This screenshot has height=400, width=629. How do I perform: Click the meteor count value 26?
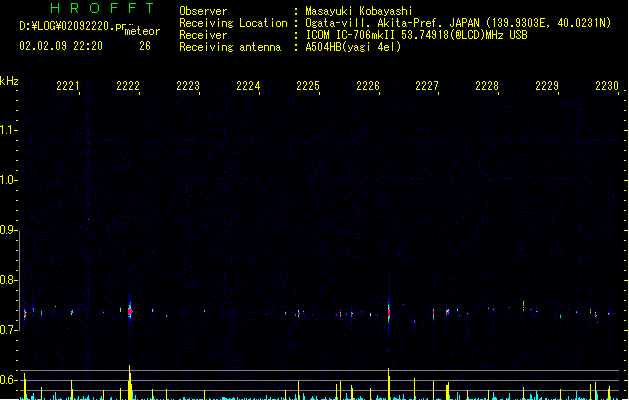coord(145,46)
